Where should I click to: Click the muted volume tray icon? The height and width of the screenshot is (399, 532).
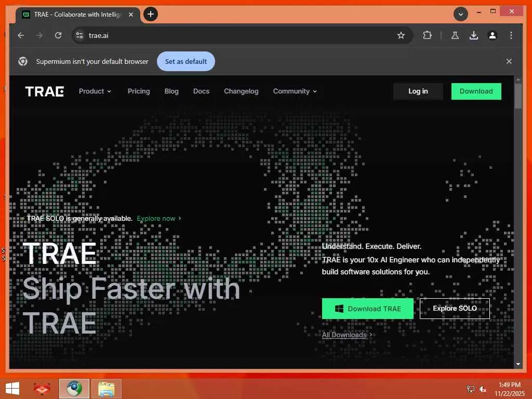click(483, 389)
